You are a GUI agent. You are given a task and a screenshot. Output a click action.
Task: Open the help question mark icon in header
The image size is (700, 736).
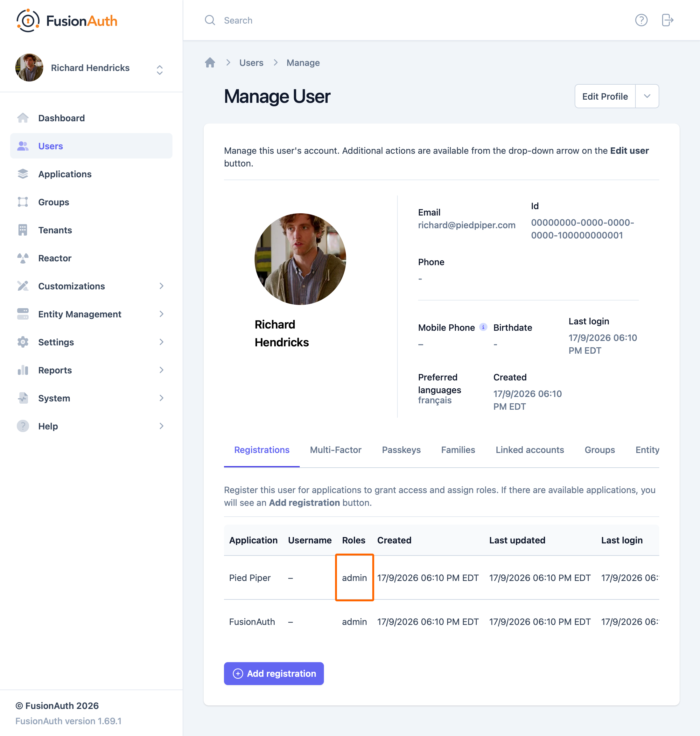(x=641, y=20)
